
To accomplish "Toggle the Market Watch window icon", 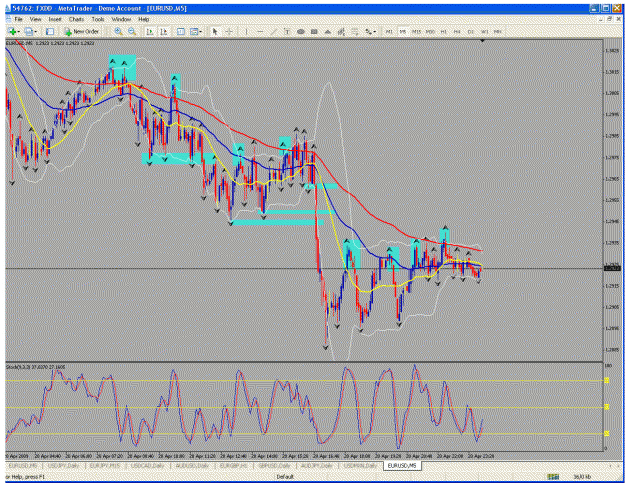I will point(50,31).
